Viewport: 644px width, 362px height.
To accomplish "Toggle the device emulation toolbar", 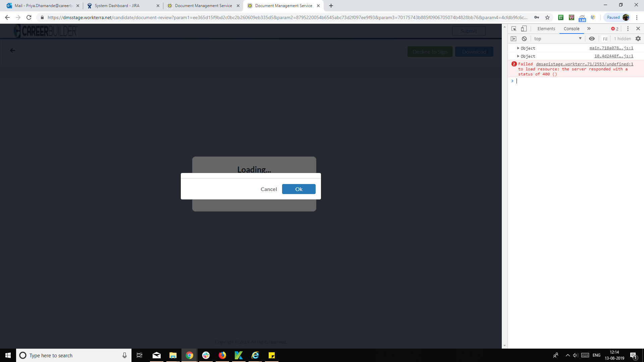I will [x=524, y=28].
